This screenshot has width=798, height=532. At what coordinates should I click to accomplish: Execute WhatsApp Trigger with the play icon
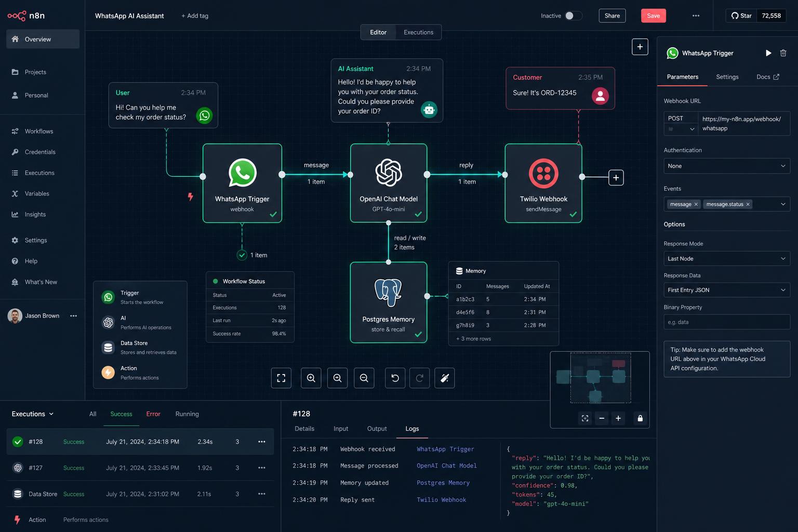768,53
